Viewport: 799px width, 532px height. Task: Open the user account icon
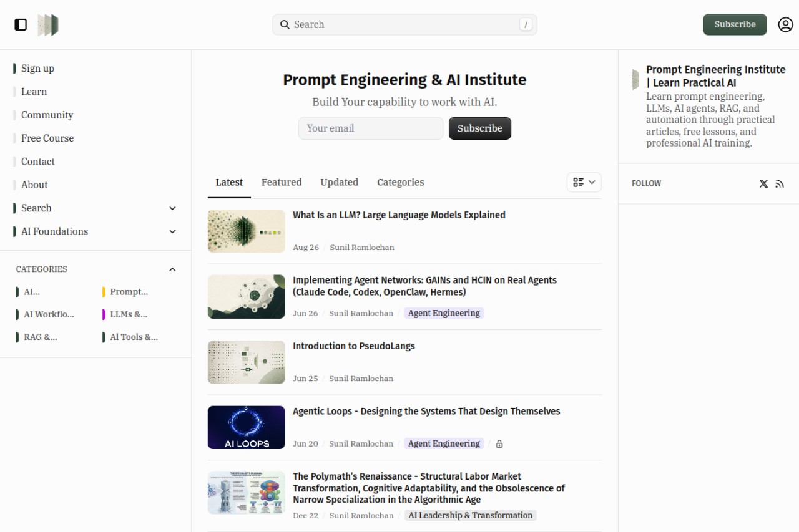pos(785,24)
